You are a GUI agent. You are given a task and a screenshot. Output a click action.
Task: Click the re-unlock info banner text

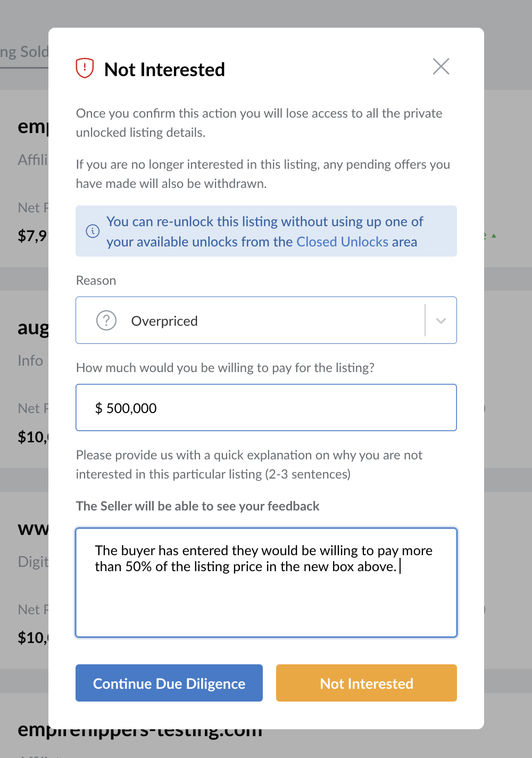coord(265,232)
